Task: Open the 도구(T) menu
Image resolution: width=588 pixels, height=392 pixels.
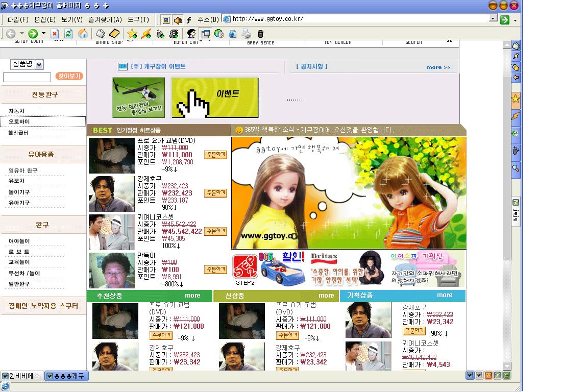Action: 138,19
